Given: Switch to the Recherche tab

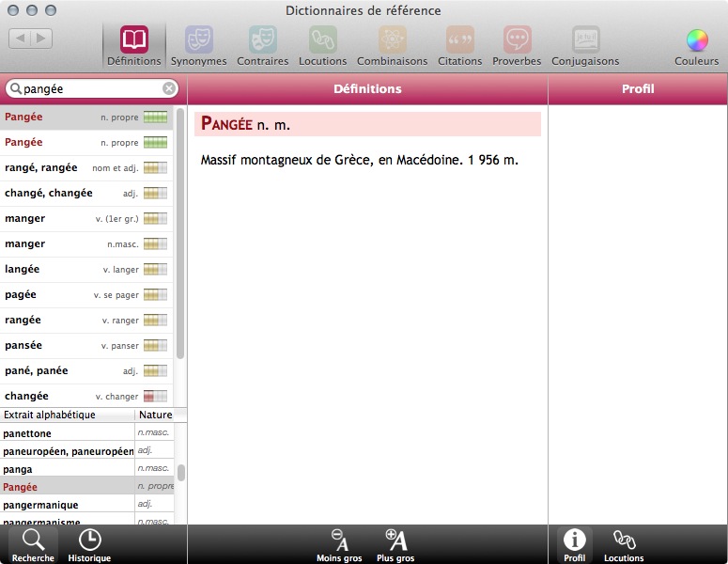Looking at the screenshot, I should 33,544.
